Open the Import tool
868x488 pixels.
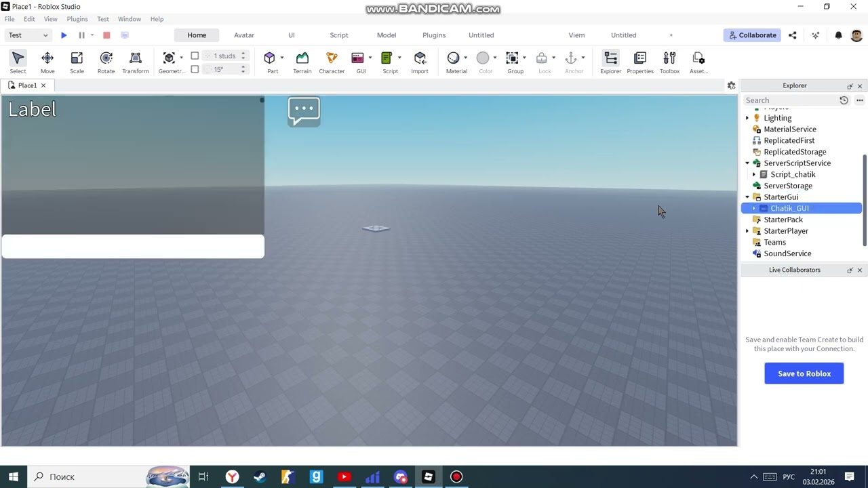[420, 62]
